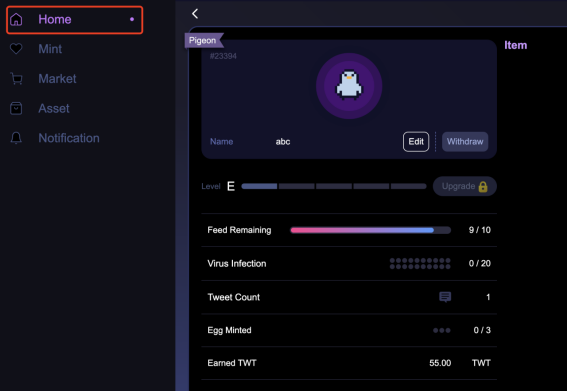Click the locked Upgrade button
This screenshot has height=391, width=567.
[465, 186]
